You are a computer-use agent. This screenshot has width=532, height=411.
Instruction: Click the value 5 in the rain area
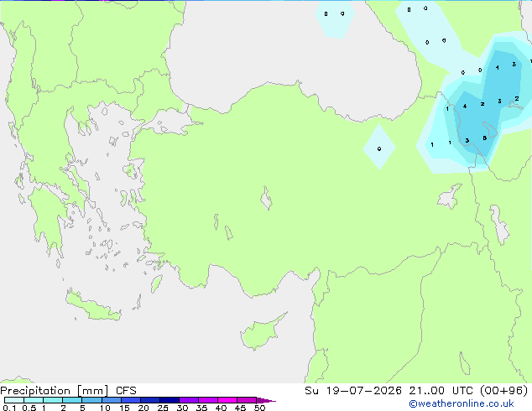point(484,138)
